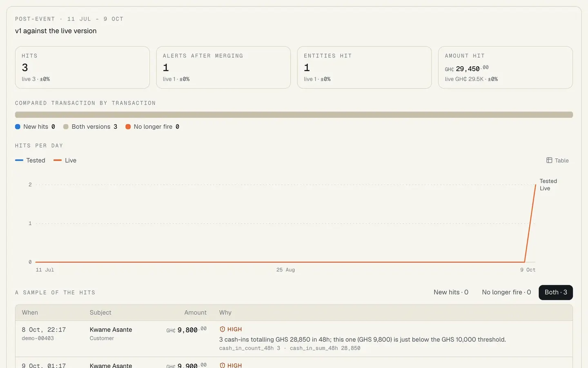Click the 9 Oct, 01:17 timestamp
The image size is (588, 368).
click(44, 365)
